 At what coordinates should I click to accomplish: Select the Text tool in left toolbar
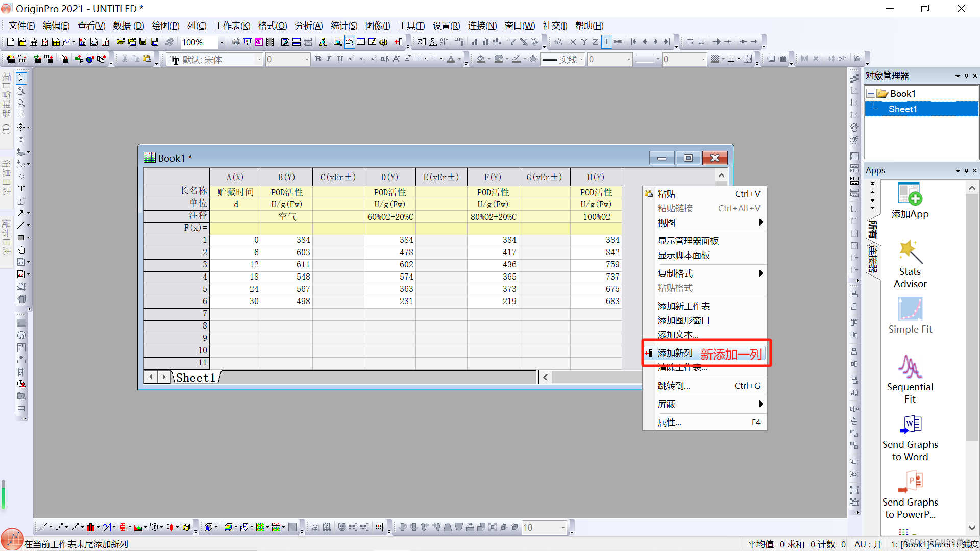pos(21,189)
